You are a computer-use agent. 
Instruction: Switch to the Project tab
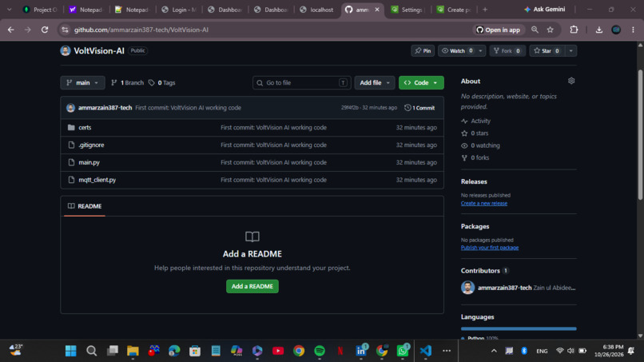pyautogui.click(x=40, y=10)
